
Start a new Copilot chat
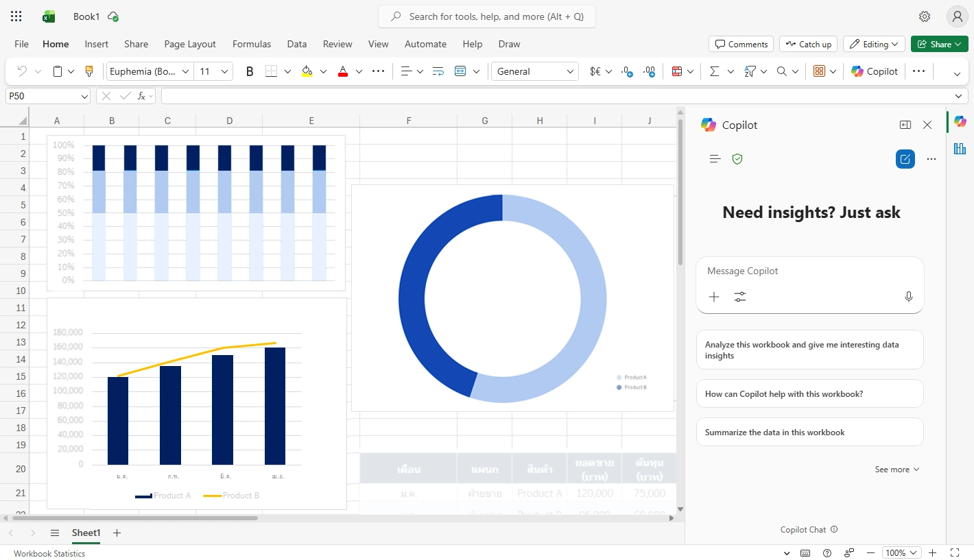coord(905,159)
